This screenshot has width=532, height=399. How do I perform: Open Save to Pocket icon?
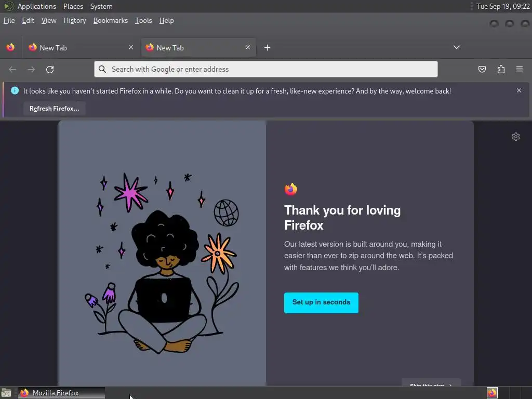point(482,69)
